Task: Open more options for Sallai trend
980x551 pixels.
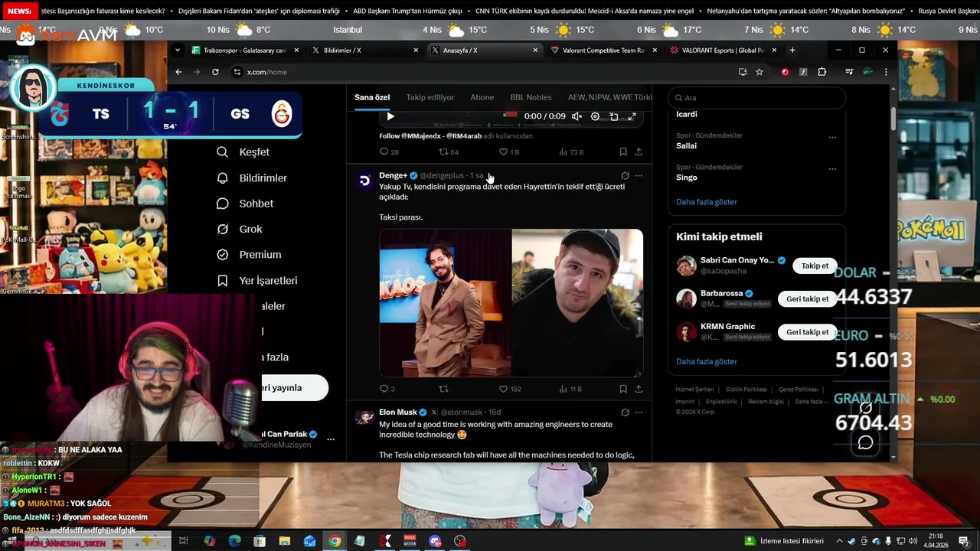Action: 832,138
